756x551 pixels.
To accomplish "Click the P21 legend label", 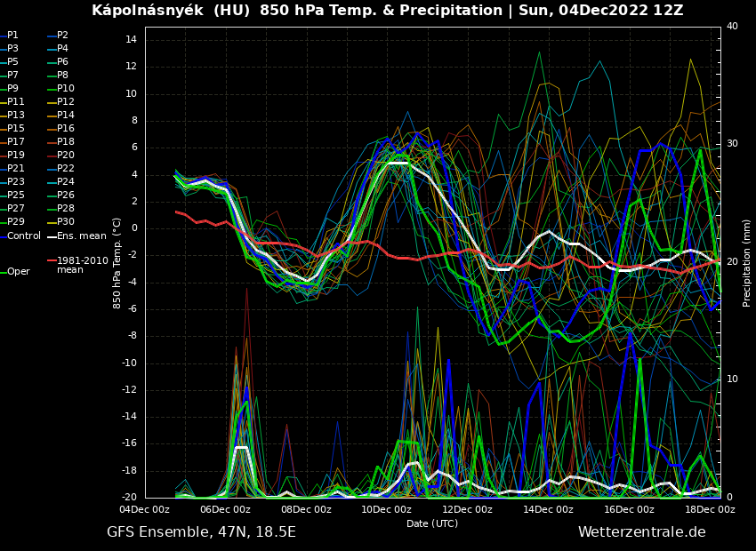I will click(x=16, y=169).
